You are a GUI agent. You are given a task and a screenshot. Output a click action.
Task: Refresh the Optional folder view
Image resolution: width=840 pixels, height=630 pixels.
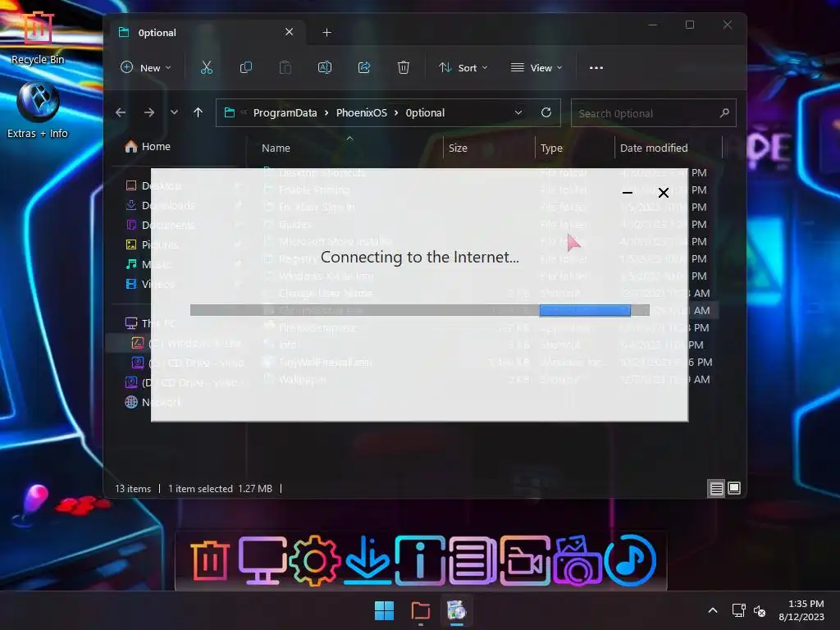546,112
